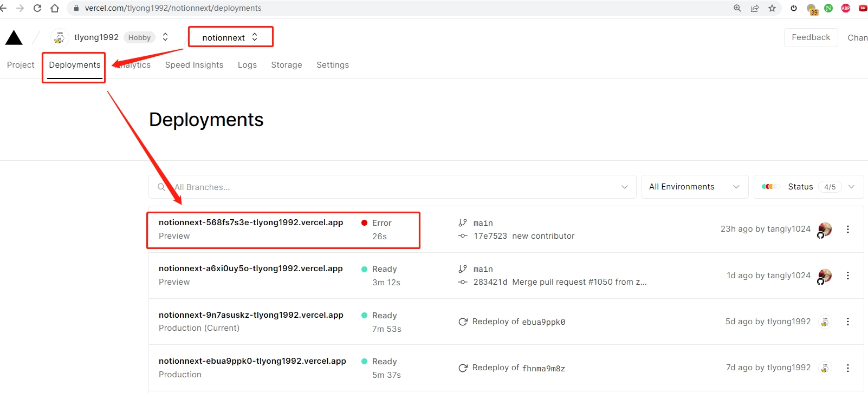
Task: Bookmark this page with the star icon
Action: pyautogui.click(x=772, y=8)
